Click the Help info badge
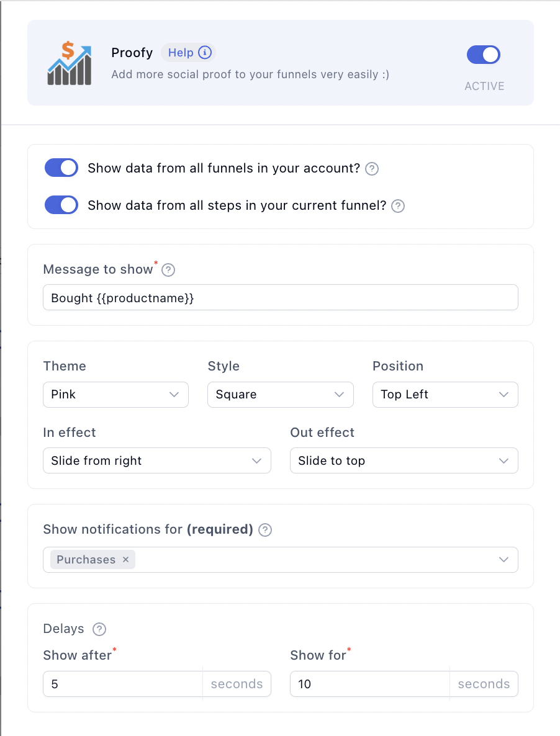Viewport: 560px width, 736px height. (x=189, y=53)
